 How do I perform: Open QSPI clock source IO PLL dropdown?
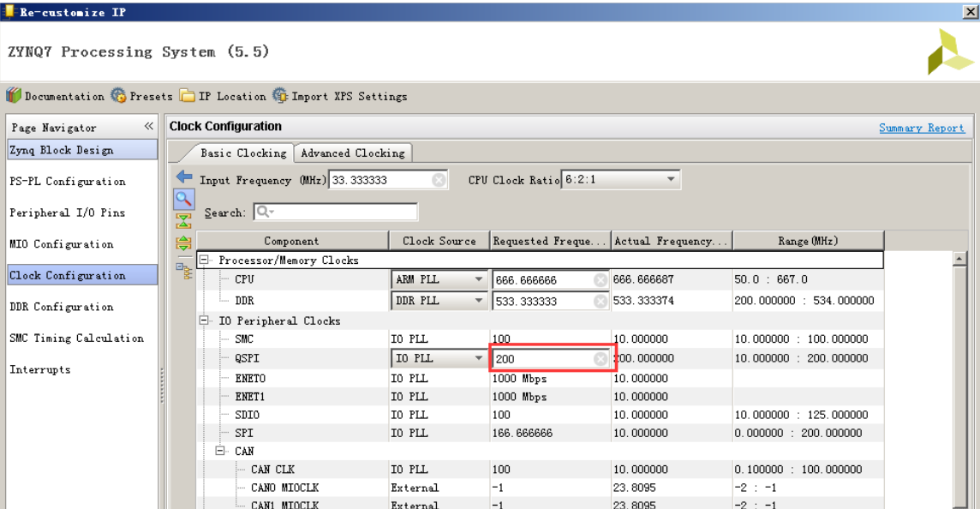[x=479, y=358]
